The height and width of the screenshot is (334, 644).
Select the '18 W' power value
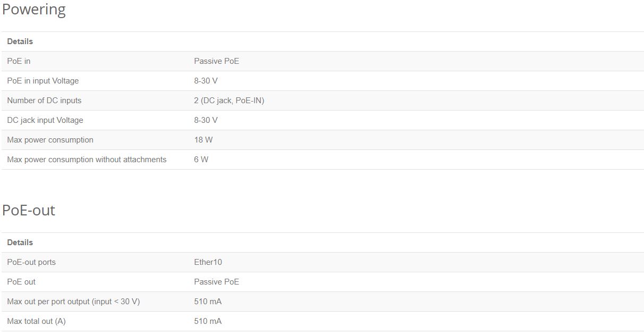coord(203,140)
